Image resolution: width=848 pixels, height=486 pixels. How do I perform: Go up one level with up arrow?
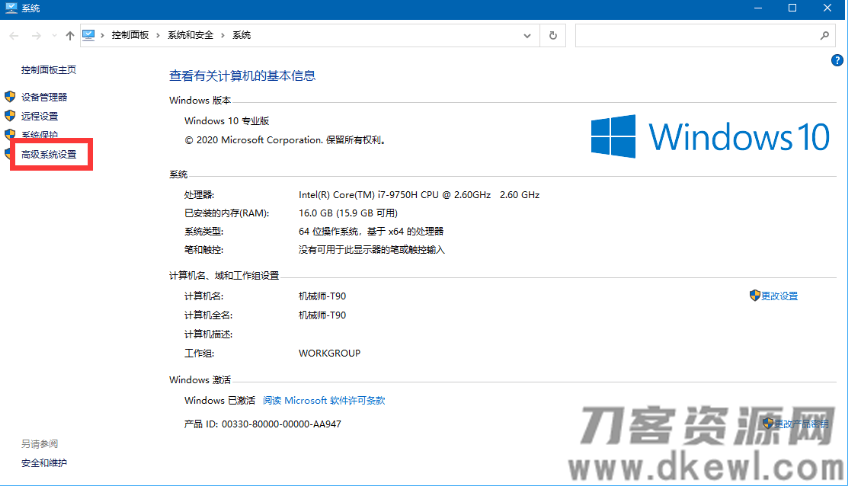pos(70,36)
